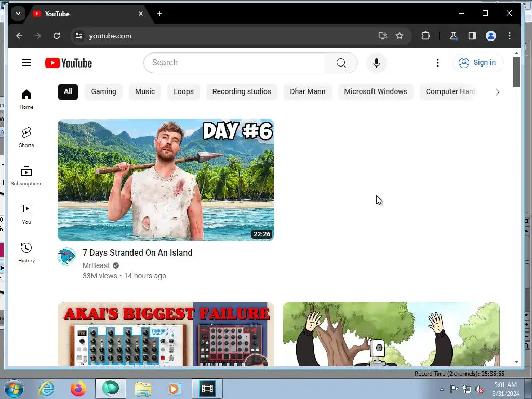The width and height of the screenshot is (532, 399).
Task: Click the YouTube logo
Action: click(x=69, y=63)
